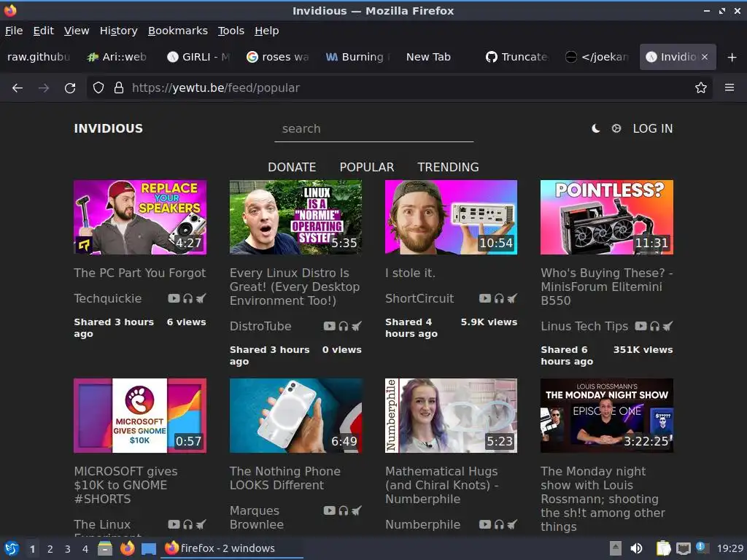Open audio mode for Numberphile video

tap(499, 524)
